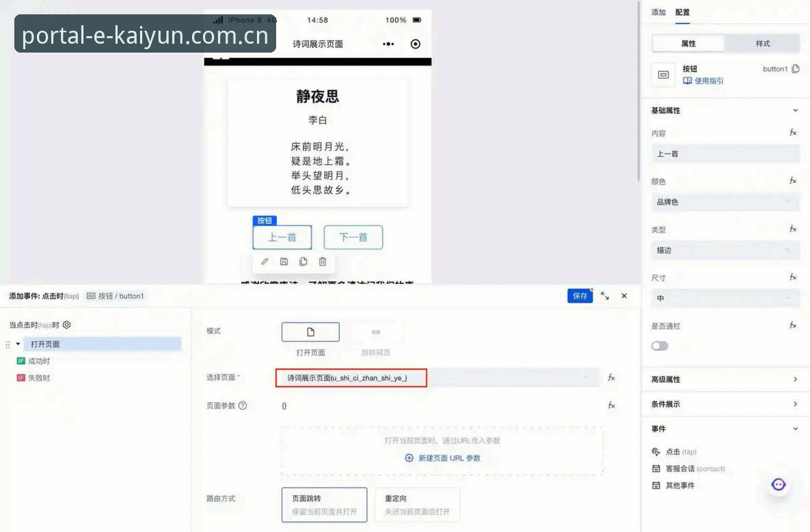The image size is (810, 532).
Task: Expand the 高级属性 section
Action: tap(796, 379)
